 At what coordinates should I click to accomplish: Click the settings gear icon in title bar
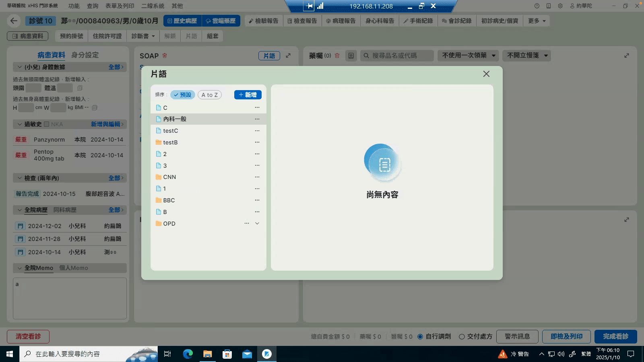(560, 6)
